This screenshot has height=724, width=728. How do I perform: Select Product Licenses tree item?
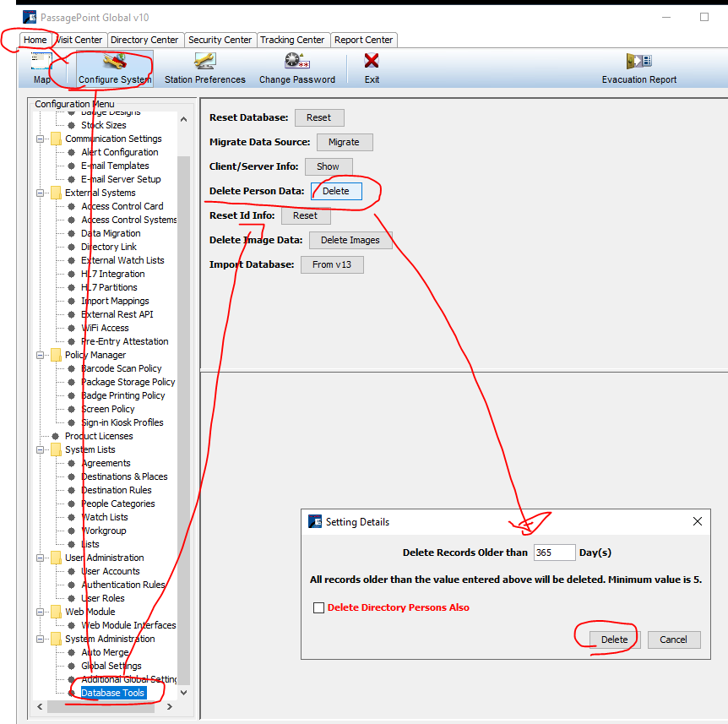pyautogui.click(x=99, y=436)
